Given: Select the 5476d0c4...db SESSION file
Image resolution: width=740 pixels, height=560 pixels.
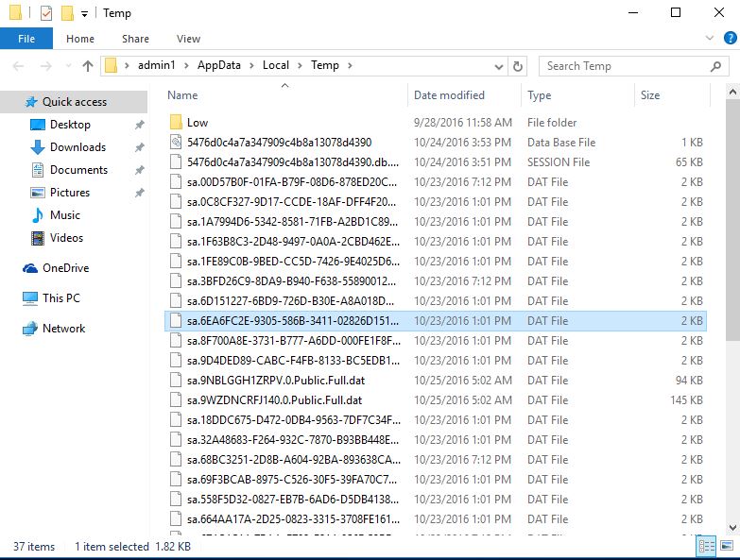Looking at the screenshot, I should [x=435, y=162].
